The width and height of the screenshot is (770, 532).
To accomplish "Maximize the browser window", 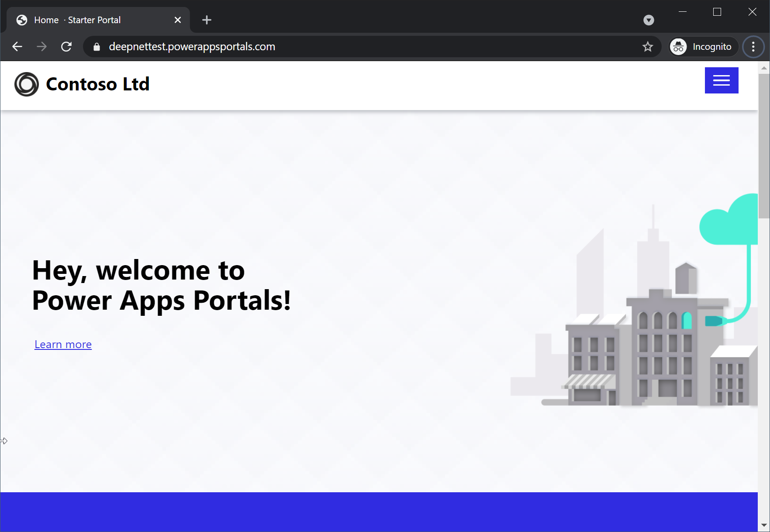I will click(717, 12).
